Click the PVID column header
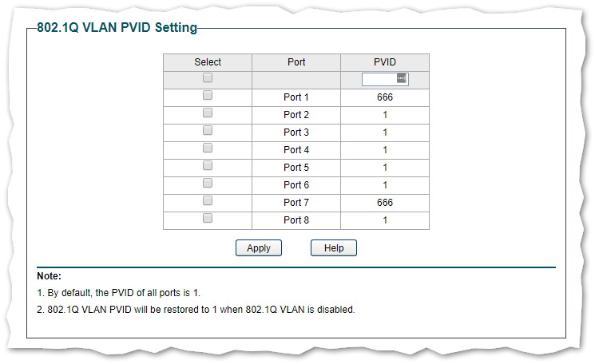The image size is (595, 364). [385, 62]
